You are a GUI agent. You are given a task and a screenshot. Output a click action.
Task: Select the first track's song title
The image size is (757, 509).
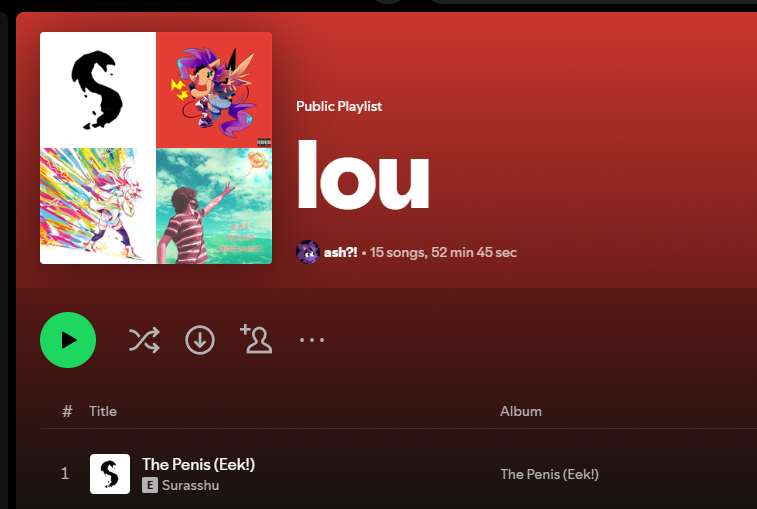click(198, 464)
